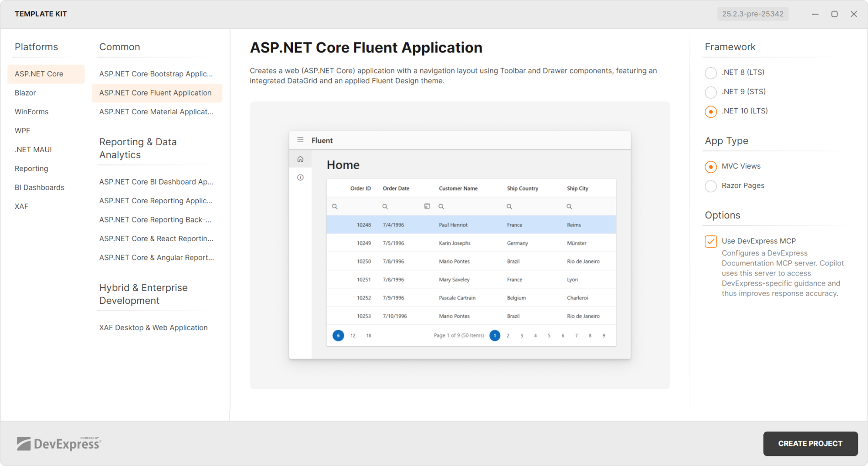Choose Razor Pages app type
Screen dimensions: 868x466
pos(711,186)
